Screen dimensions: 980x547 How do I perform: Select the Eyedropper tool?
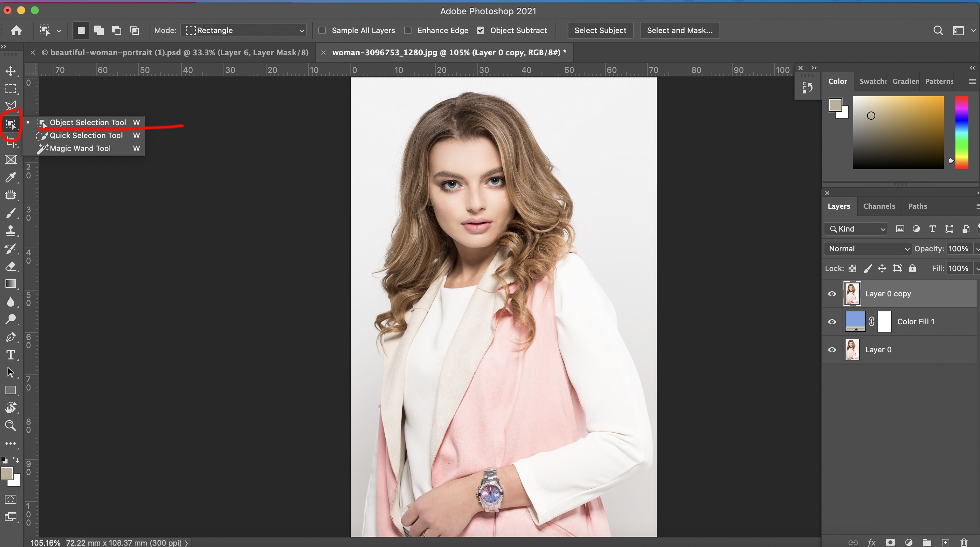point(11,177)
